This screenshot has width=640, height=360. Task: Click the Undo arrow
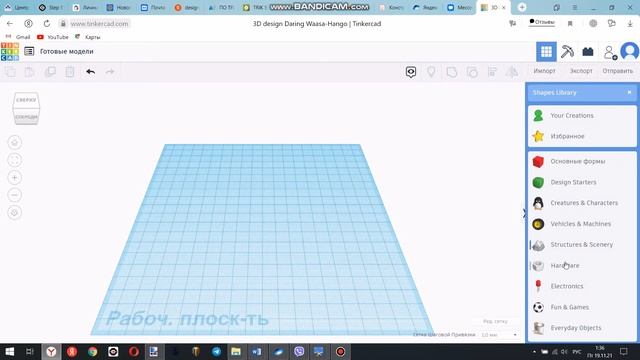91,72
